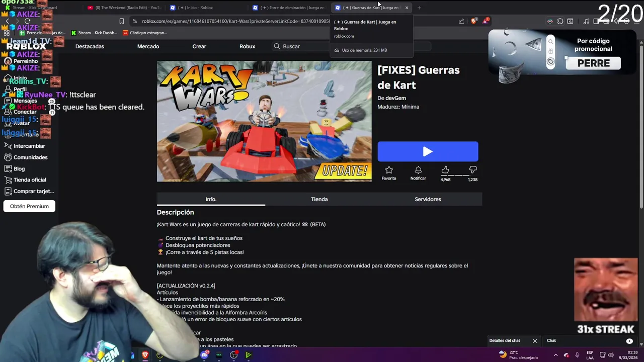Switch to The Weekend YouTube browser tab
This screenshot has width=644, height=362.
pyautogui.click(x=123, y=8)
